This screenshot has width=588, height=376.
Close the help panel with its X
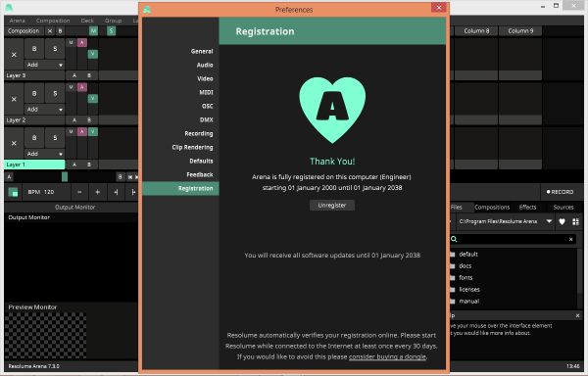577,315
